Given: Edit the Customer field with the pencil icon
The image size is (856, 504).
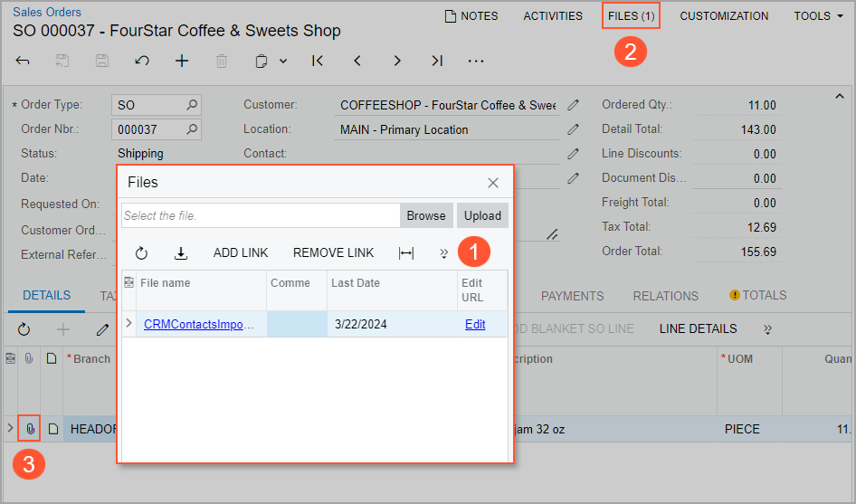Looking at the screenshot, I should tap(573, 105).
